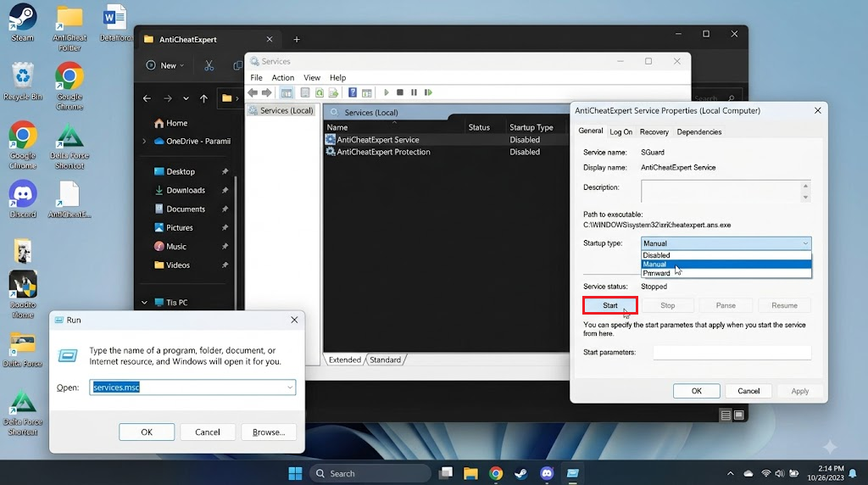The image size is (868, 485).
Task: Refresh the Services list via toolbar icon
Action: click(x=320, y=92)
